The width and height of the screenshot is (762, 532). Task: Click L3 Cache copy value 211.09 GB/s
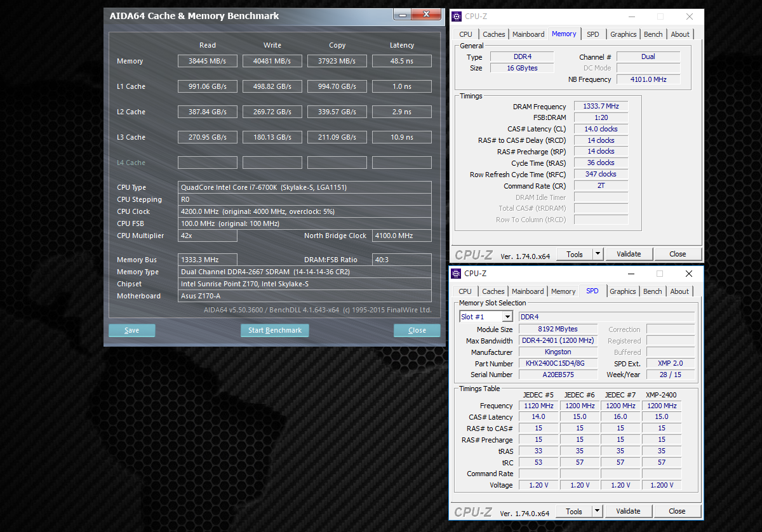[337, 137]
